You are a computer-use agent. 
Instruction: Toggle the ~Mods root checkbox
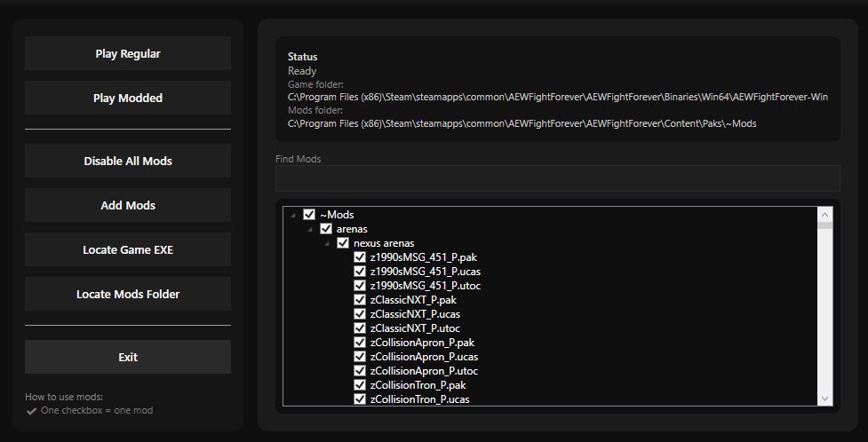[x=309, y=214]
